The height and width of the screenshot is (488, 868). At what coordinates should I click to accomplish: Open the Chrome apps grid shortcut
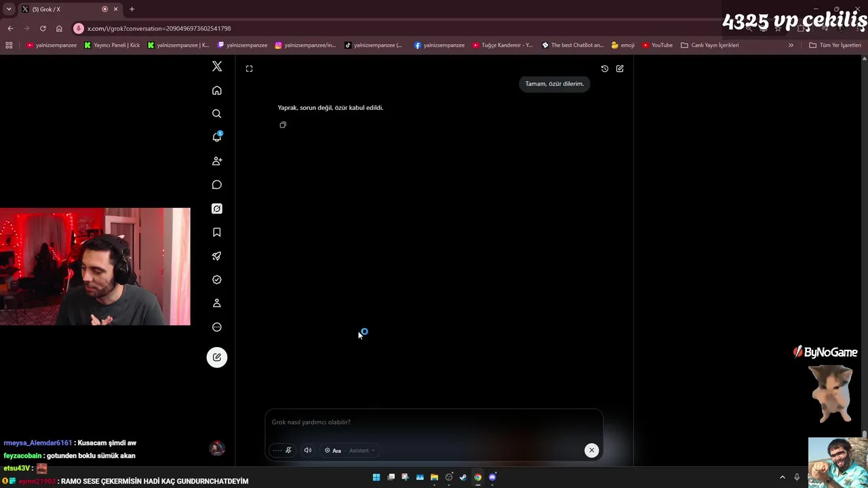9,45
